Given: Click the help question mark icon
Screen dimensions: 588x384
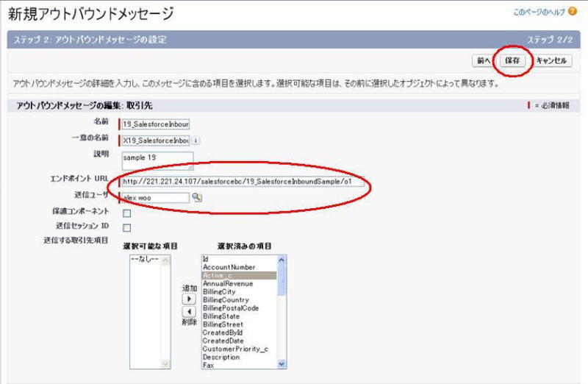Looking at the screenshot, I should click(x=573, y=12).
